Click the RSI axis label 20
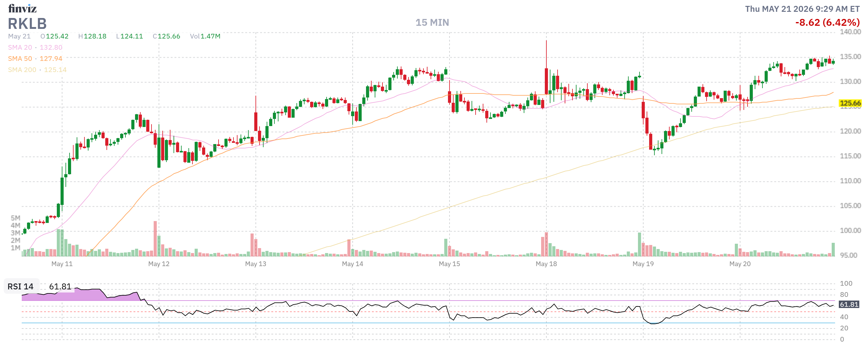 tap(844, 329)
